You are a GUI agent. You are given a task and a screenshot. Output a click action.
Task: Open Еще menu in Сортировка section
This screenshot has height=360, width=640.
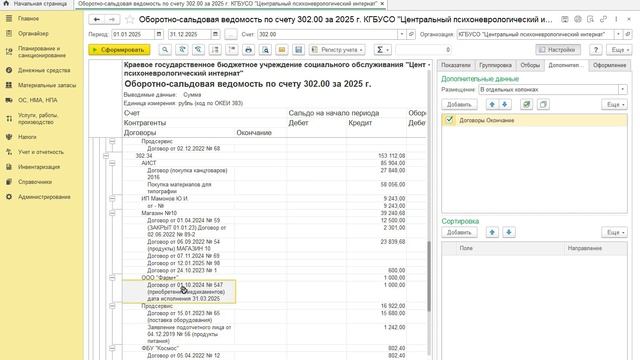pos(615,232)
